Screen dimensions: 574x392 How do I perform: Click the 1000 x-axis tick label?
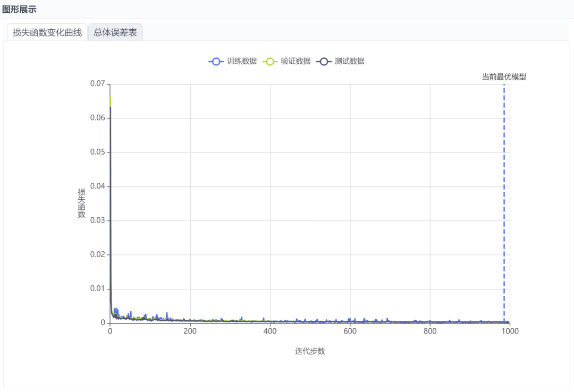click(510, 331)
